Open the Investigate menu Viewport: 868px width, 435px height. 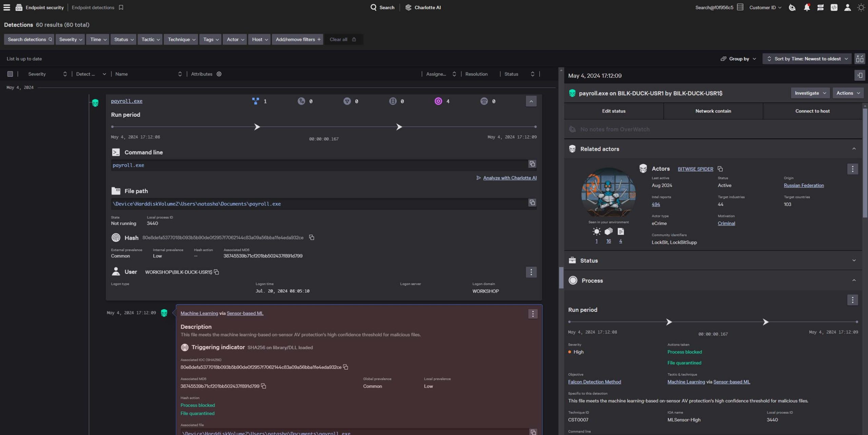(x=810, y=93)
